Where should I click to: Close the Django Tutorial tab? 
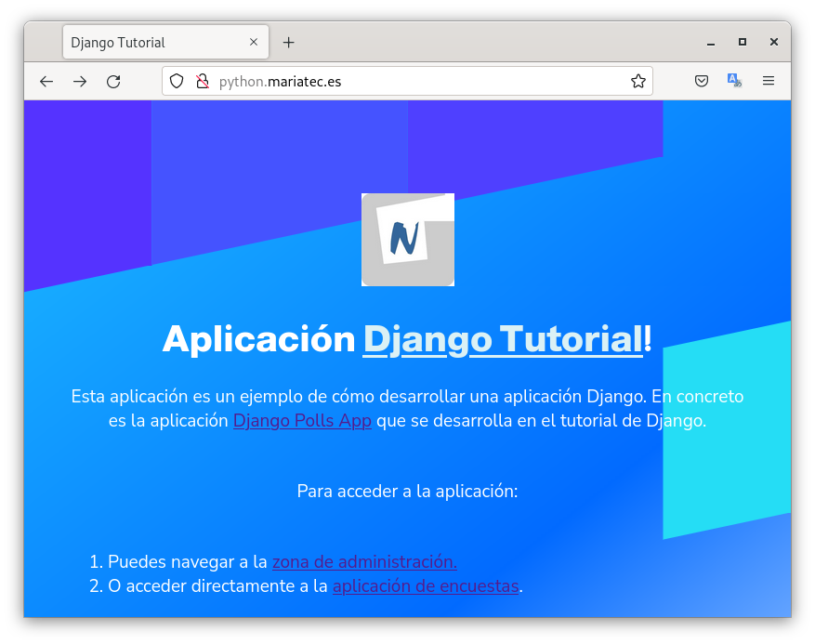tap(254, 43)
